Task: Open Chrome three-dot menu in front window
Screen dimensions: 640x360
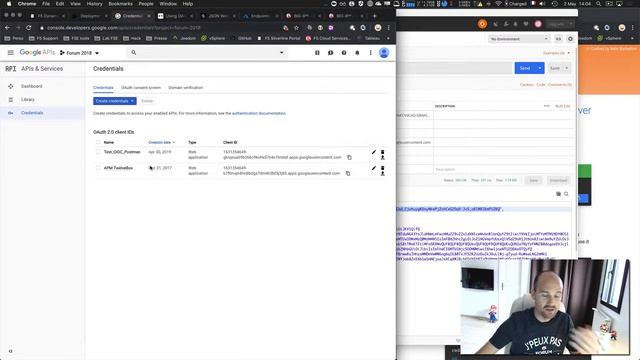Action: pos(389,28)
